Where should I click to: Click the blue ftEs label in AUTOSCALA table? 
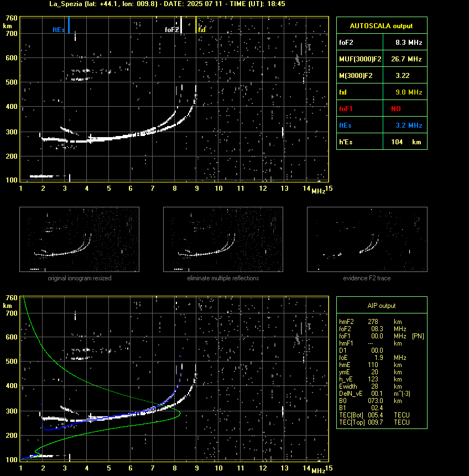point(345,125)
